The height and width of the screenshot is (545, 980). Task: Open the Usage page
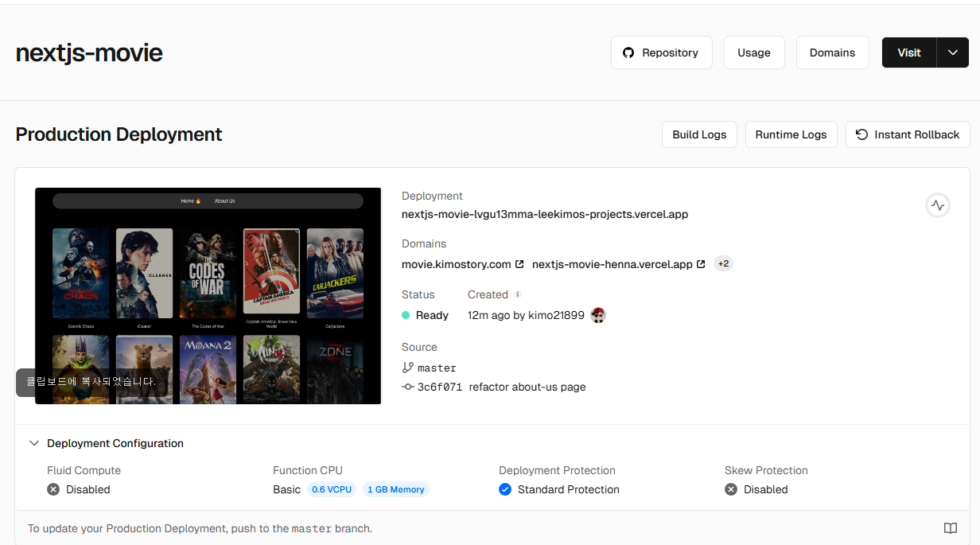[754, 53]
